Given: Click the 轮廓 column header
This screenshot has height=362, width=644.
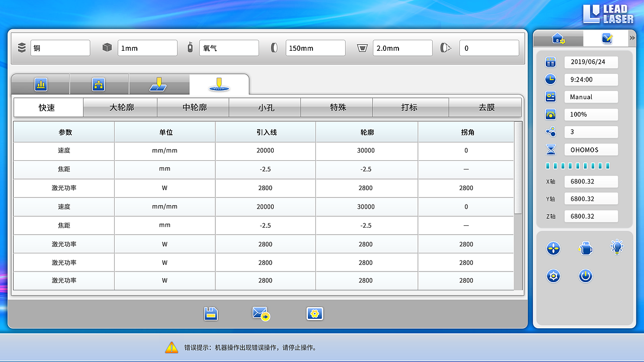Looking at the screenshot, I should pyautogui.click(x=367, y=132).
